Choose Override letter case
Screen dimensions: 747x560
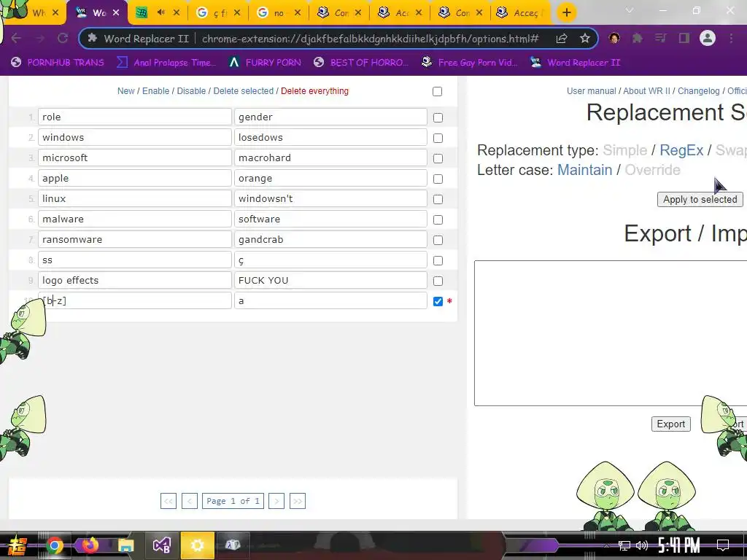[652, 170]
